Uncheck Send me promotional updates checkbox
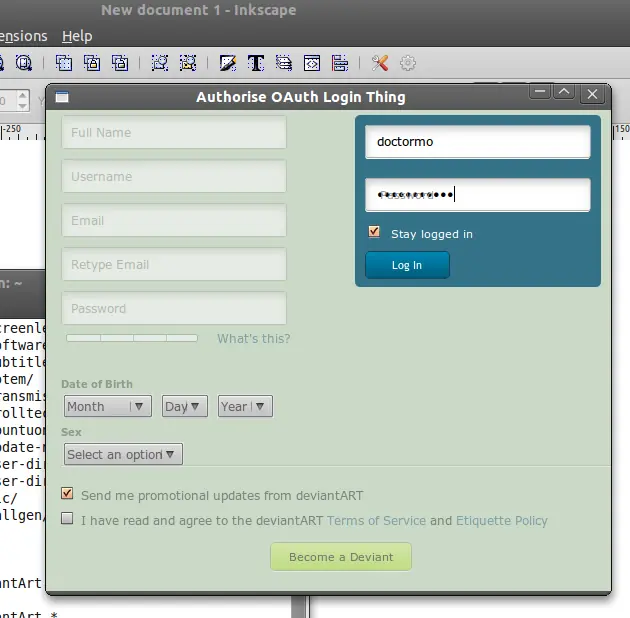Viewport: 630px width, 618px height. point(67,493)
